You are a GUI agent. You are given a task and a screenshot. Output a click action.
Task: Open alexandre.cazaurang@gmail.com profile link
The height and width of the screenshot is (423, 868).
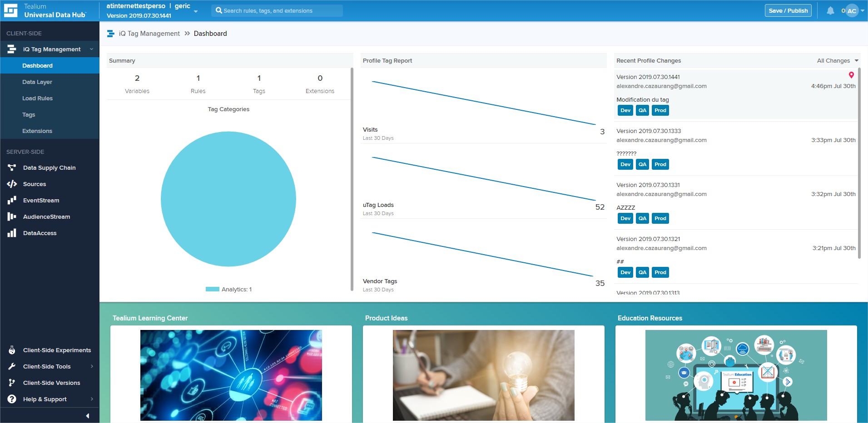pos(661,86)
